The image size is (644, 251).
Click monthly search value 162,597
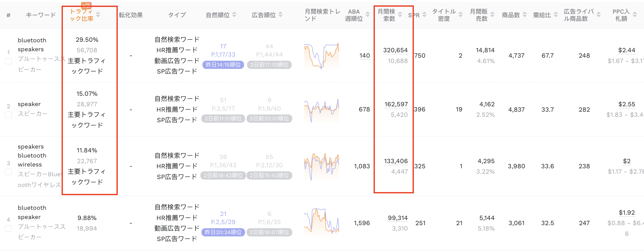click(396, 104)
